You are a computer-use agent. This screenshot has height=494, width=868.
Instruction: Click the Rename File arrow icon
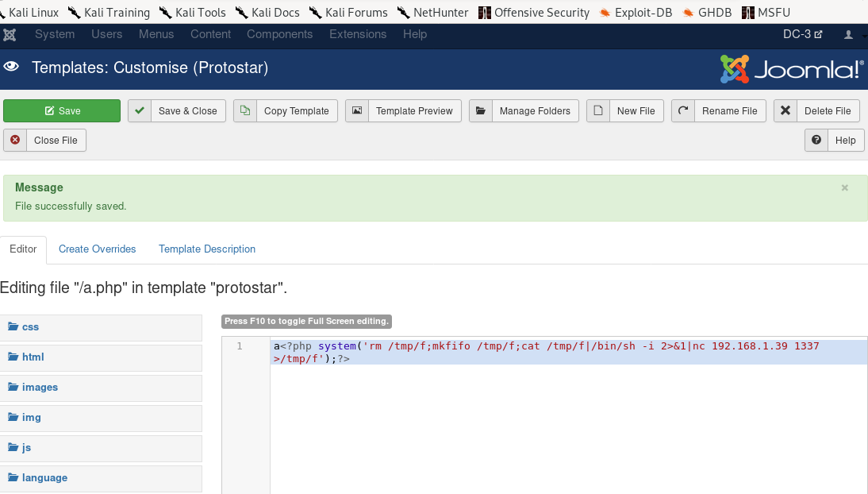click(683, 110)
